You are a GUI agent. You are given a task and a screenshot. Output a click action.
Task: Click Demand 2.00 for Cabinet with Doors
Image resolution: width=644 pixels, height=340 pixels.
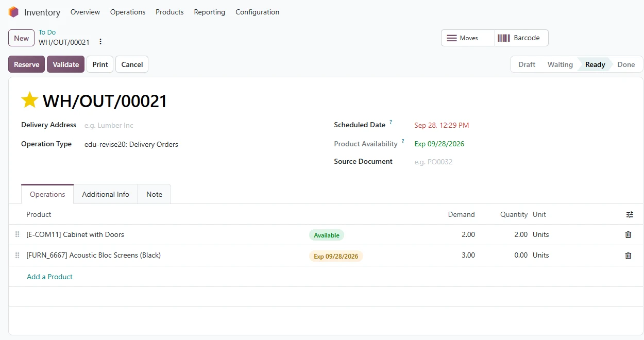pos(468,234)
